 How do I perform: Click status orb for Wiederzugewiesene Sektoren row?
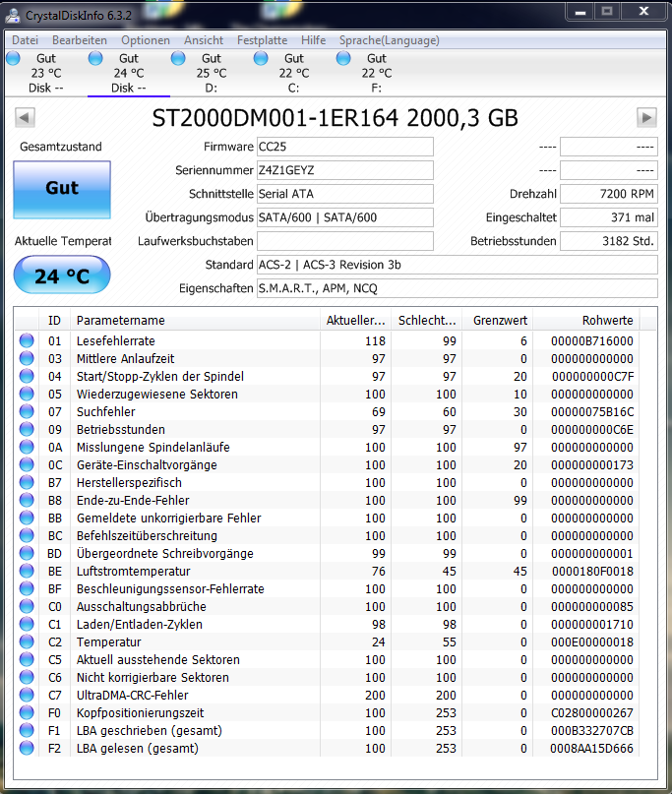27,394
